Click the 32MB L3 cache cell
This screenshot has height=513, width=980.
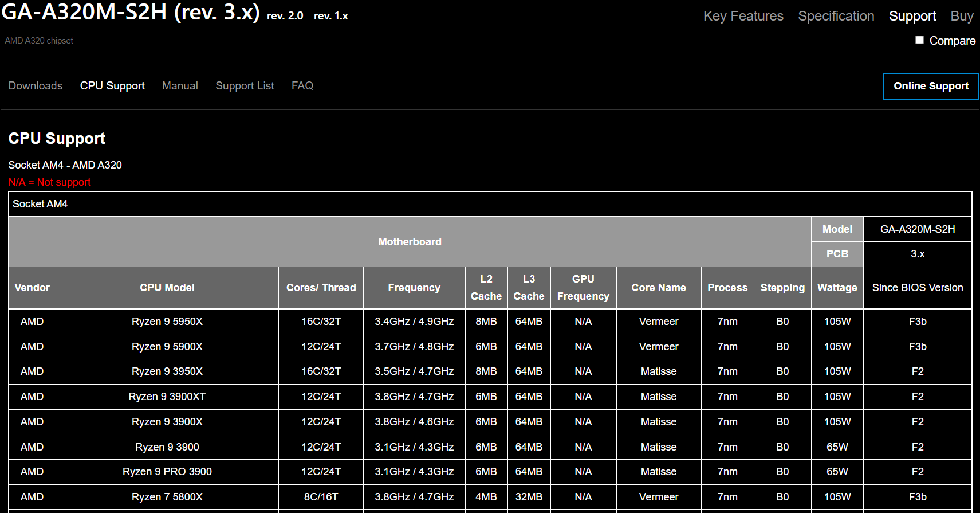point(529,497)
